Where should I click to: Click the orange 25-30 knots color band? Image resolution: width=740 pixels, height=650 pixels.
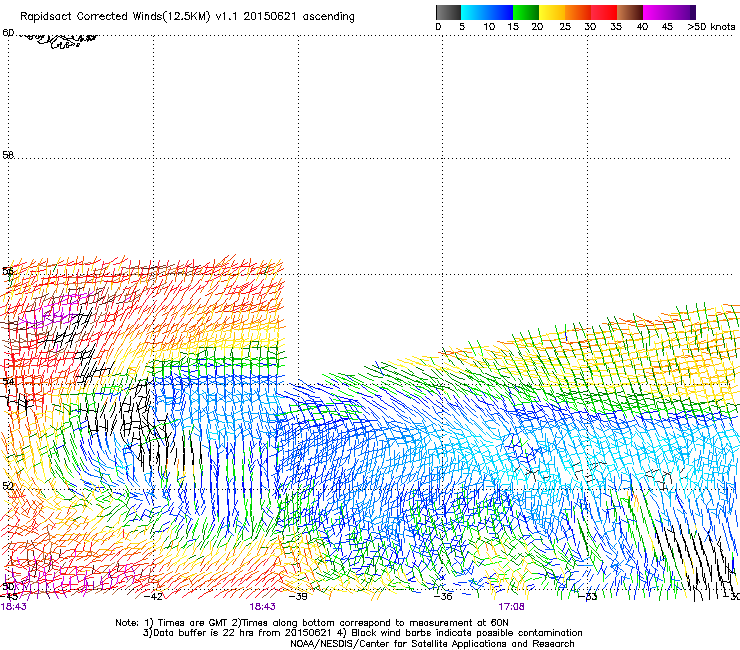click(x=578, y=12)
